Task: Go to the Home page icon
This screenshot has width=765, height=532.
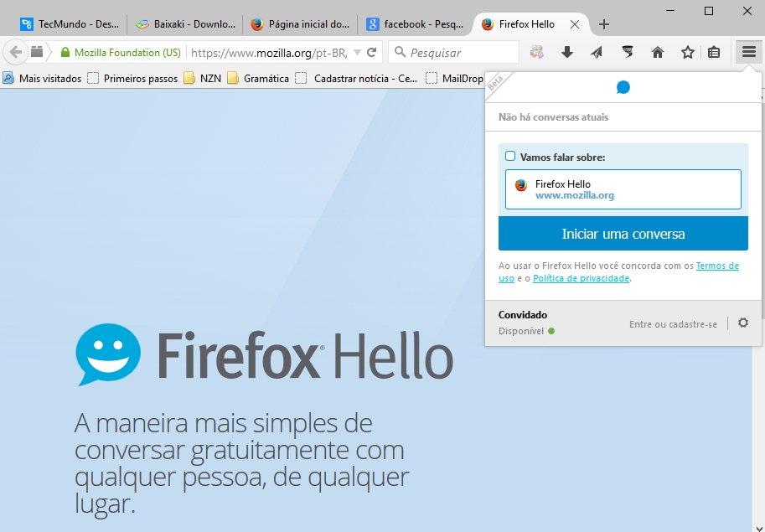Action: click(x=658, y=52)
